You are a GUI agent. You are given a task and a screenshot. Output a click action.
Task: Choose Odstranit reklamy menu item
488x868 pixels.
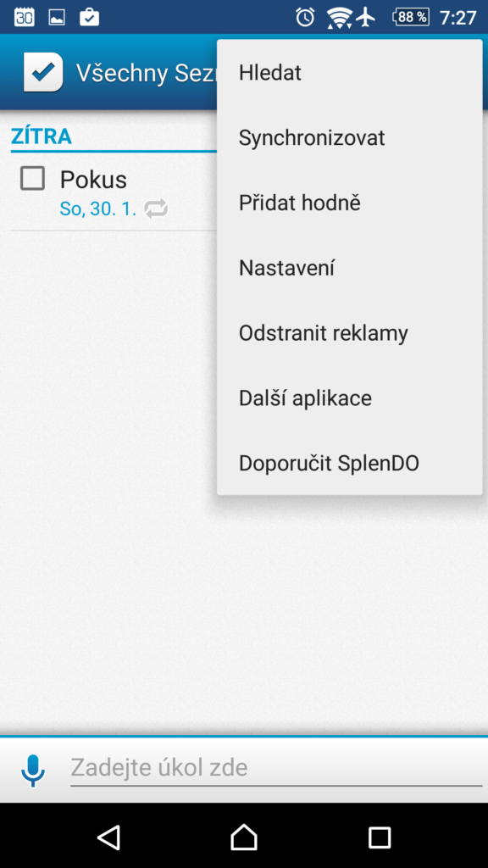click(x=350, y=334)
